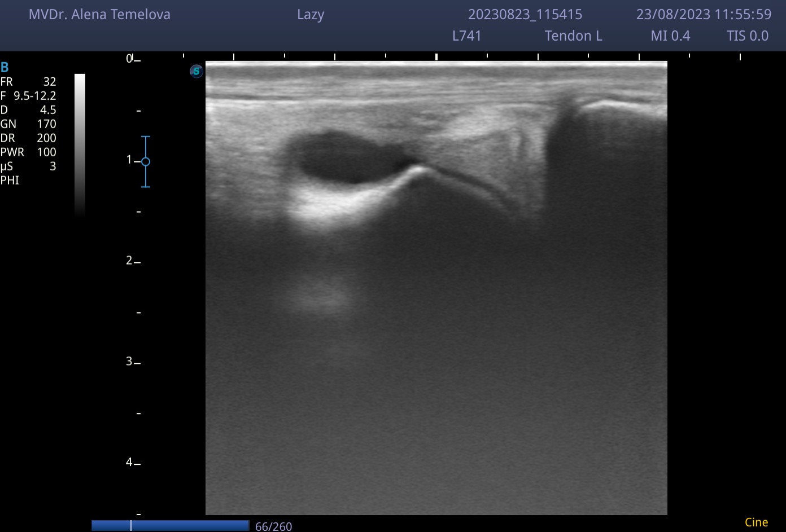Click the grayscale map bar
786x532 pixels.
pyautogui.click(x=80, y=144)
